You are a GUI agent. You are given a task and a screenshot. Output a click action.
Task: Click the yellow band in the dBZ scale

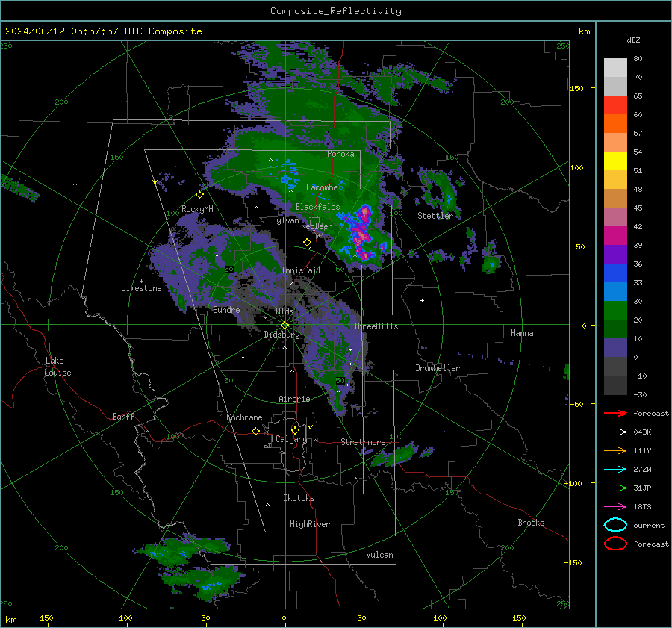coord(615,161)
